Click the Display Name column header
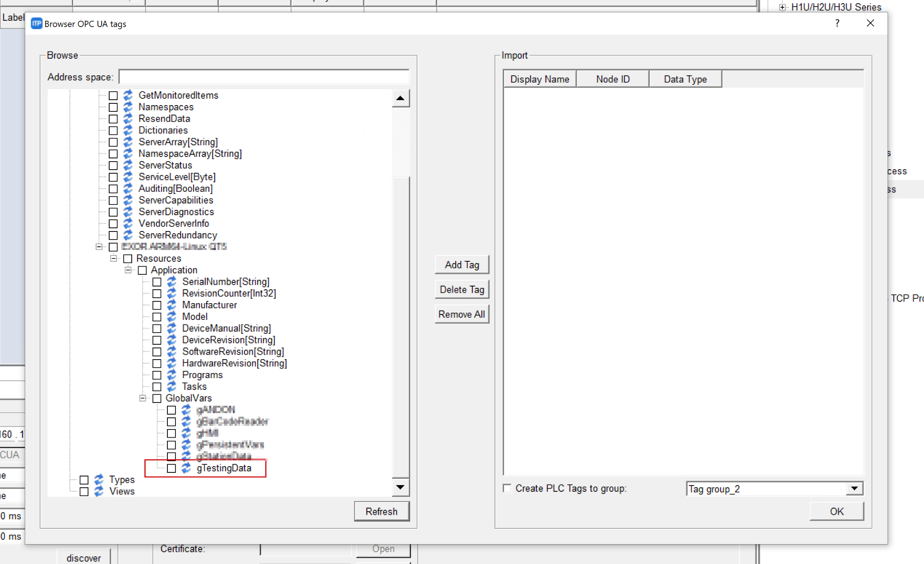Screen dimensions: 924x564 540,79
